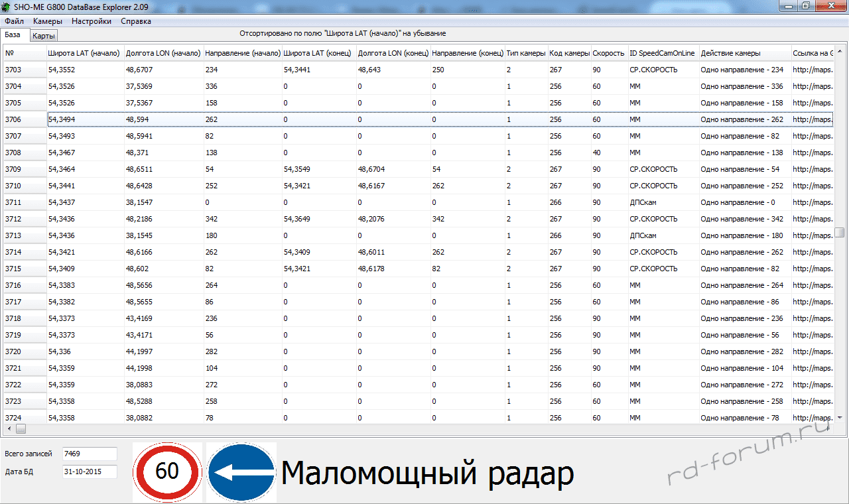
Task: Click the vertical scrollbar down arrow
Action: (839, 417)
